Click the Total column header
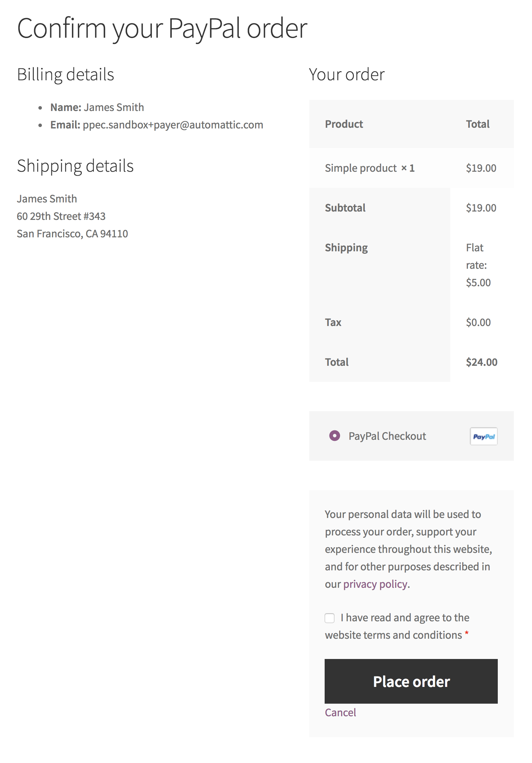 pyautogui.click(x=478, y=124)
